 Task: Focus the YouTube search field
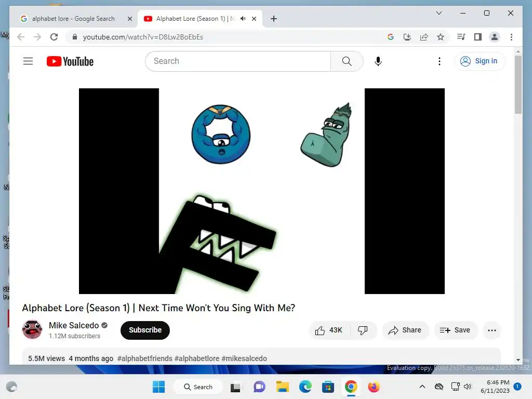238,61
